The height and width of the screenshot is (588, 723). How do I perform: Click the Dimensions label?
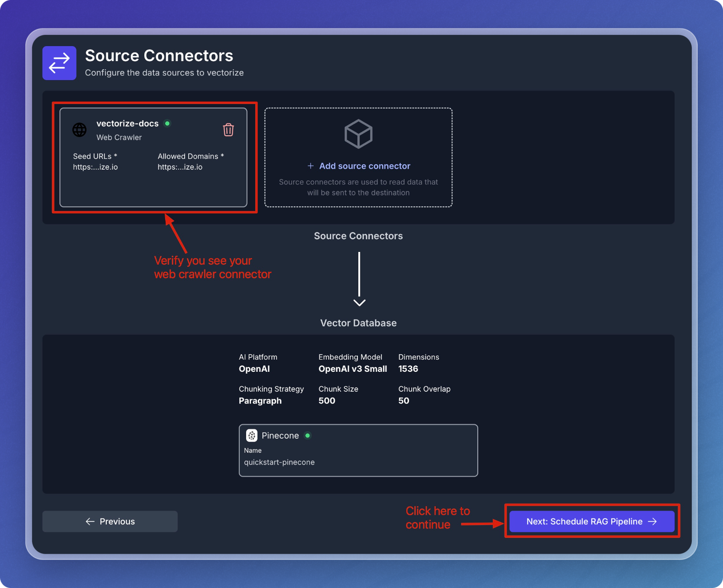[x=419, y=357]
